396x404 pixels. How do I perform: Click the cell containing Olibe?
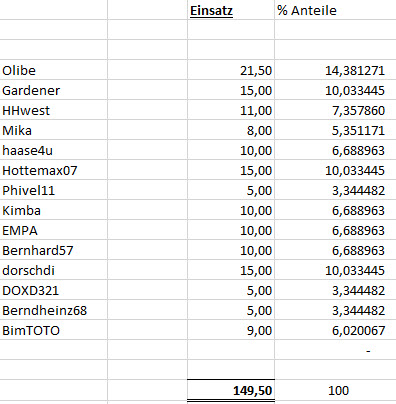coord(54,70)
